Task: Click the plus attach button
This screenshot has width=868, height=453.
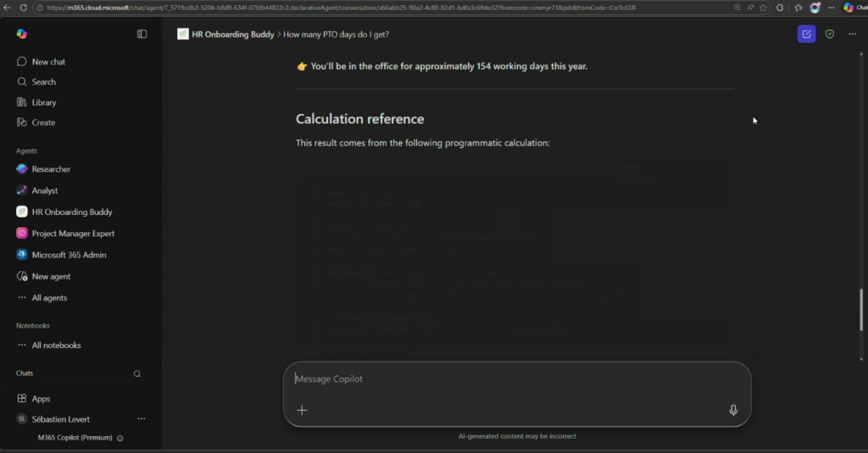Action: pos(302,410)
